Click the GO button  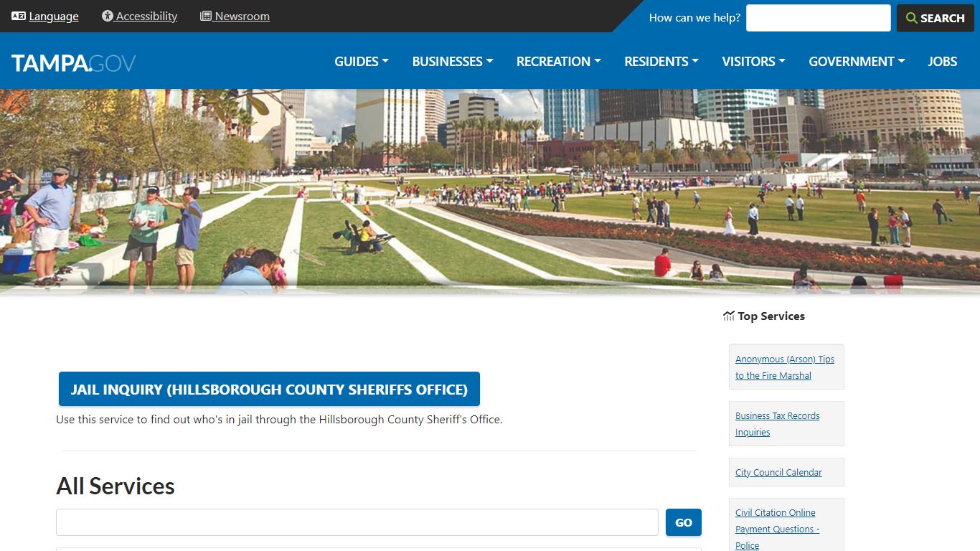point(684,522)
